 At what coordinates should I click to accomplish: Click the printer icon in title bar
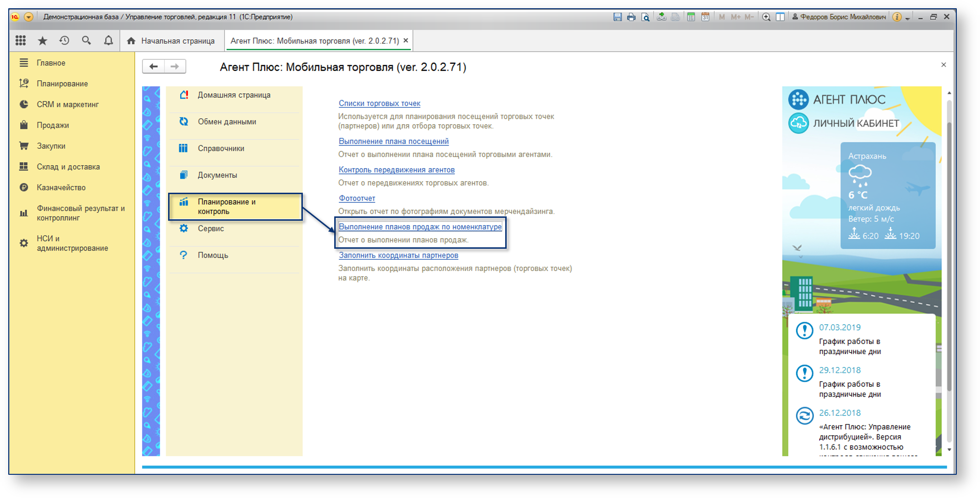tap(631, 17)
